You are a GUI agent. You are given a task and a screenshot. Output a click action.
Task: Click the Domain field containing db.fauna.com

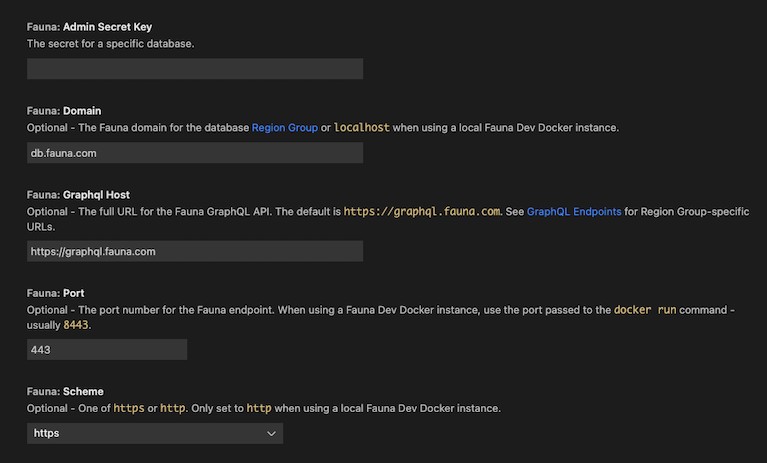pos(195,153)
